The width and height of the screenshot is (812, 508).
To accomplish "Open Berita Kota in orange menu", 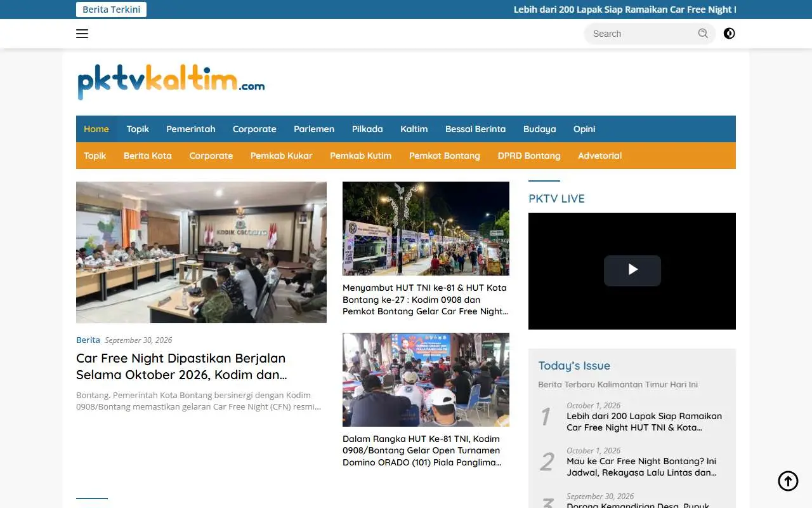I will coord(148,156).
